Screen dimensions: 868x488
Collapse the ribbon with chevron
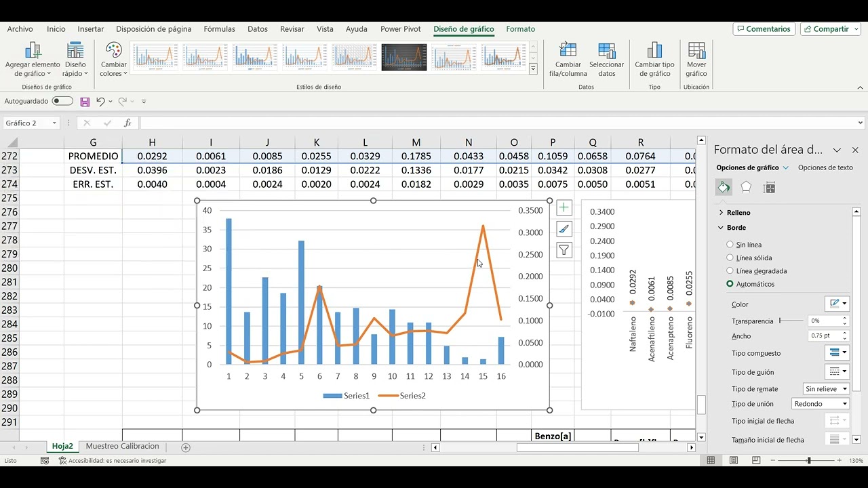click(x=861, y=87)
